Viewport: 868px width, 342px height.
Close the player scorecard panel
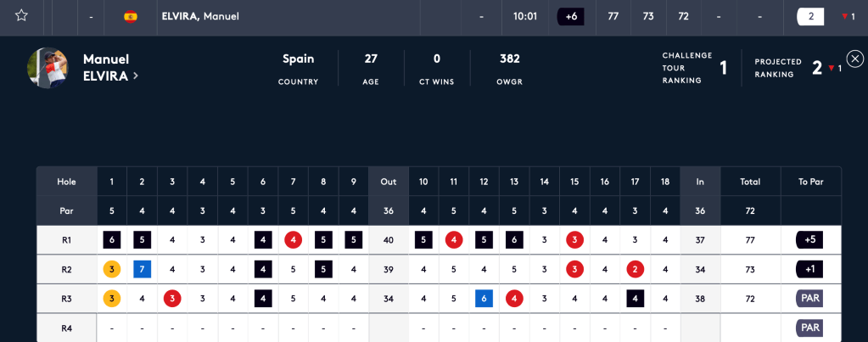point(854,59)
